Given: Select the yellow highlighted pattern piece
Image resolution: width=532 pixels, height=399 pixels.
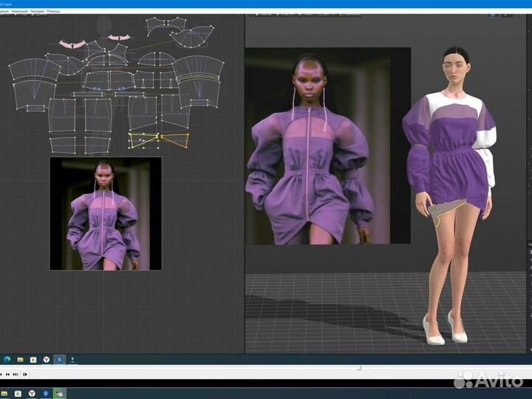Looking at the screenshot, I should pos(159,140).
